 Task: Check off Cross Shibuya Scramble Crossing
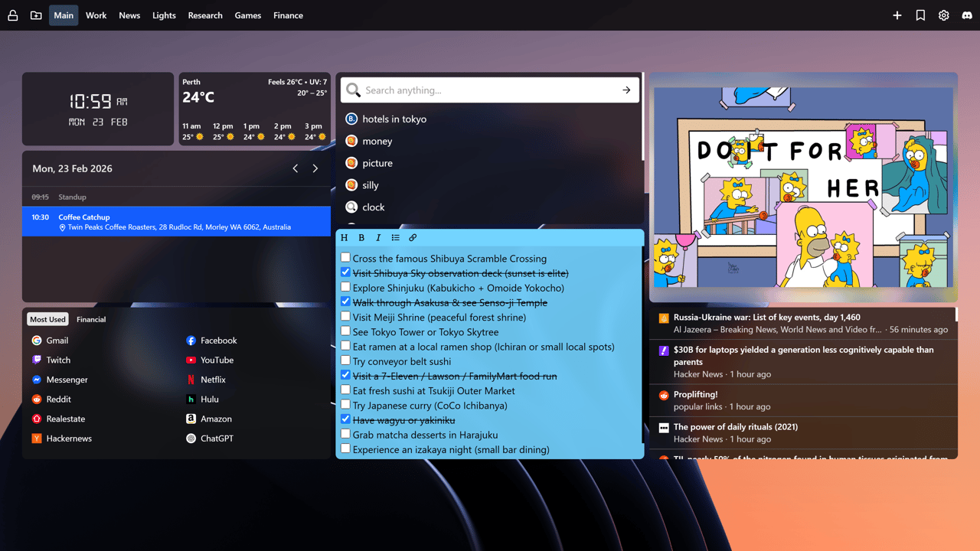click(345, 258)
